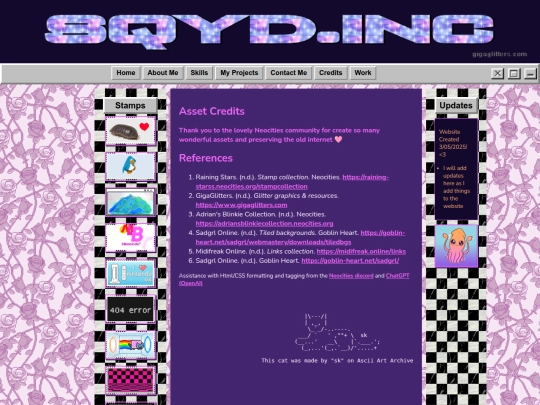Click the Stamps sidebar header
Screen dimensions: 540x405
click(130, 105)
